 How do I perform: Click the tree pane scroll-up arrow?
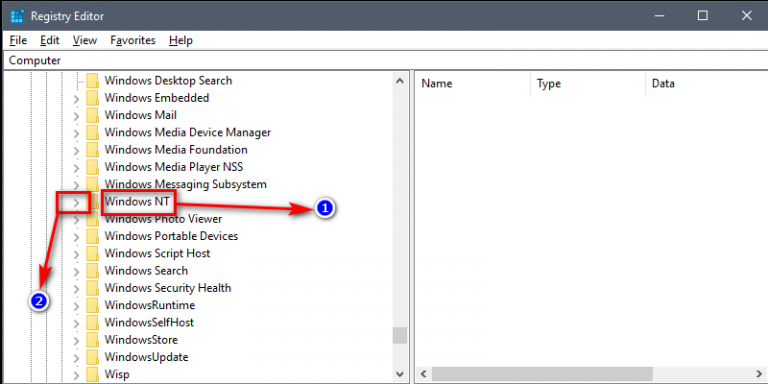pyautogui.click(x=400, y=80)
